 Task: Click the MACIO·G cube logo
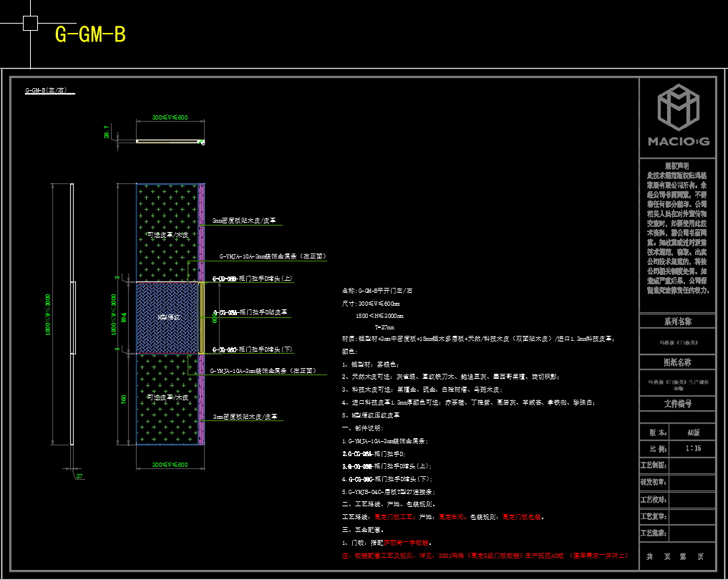click(678, 107)
